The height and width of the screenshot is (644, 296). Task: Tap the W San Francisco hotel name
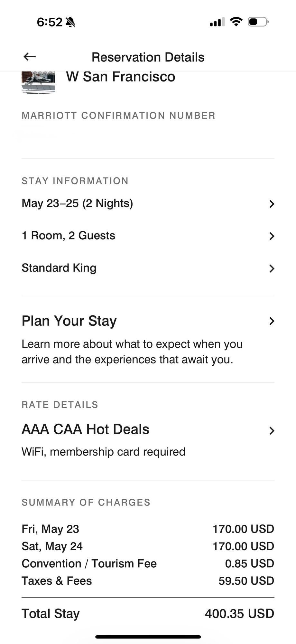coord(121,77)
